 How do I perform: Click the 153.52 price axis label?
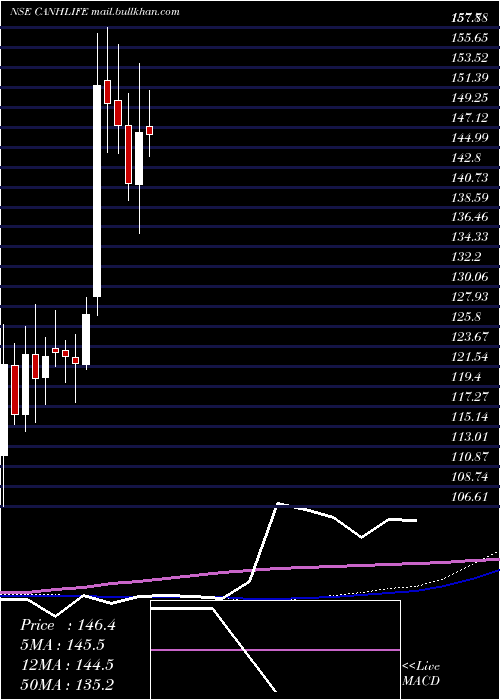coord(469,58)
